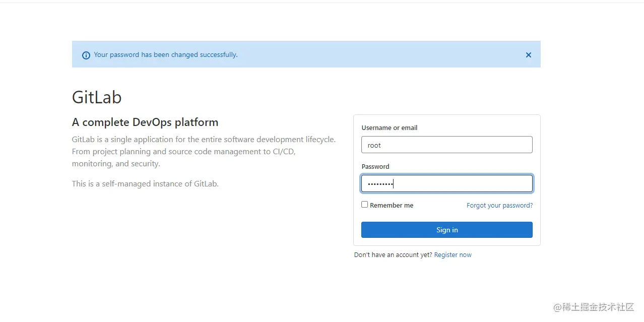Image resolution: width=644 pixels, height=322 pixels.
Task: Enable the Remember me checkbox
Action: (x=364, y=205)
